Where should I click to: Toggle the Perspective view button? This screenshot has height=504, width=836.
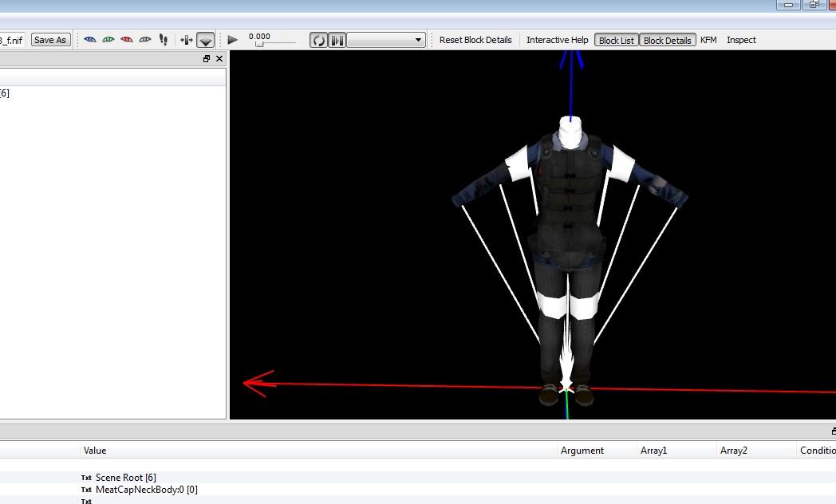(205, 40)
